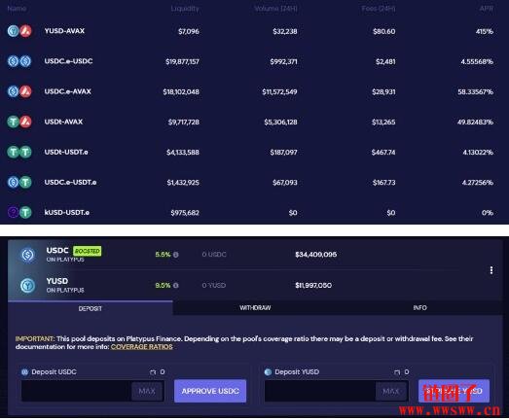The height and width of the screenshot is (420, 509).
Task: Switch to the Withdraw tab
Action: click(255, 308)
